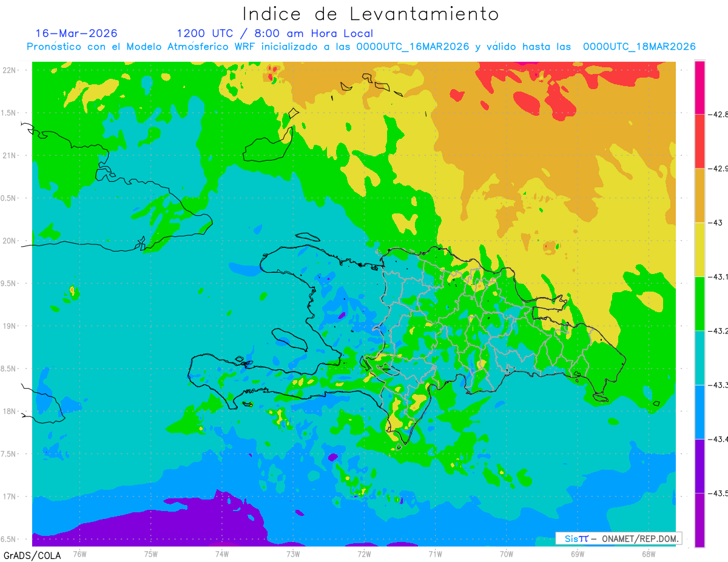Image resolution: width=728 pixels, height=562 pixels.
Task: Click the '-42.9' legend label
Action: pyautogui.click(x=718, y=168)
